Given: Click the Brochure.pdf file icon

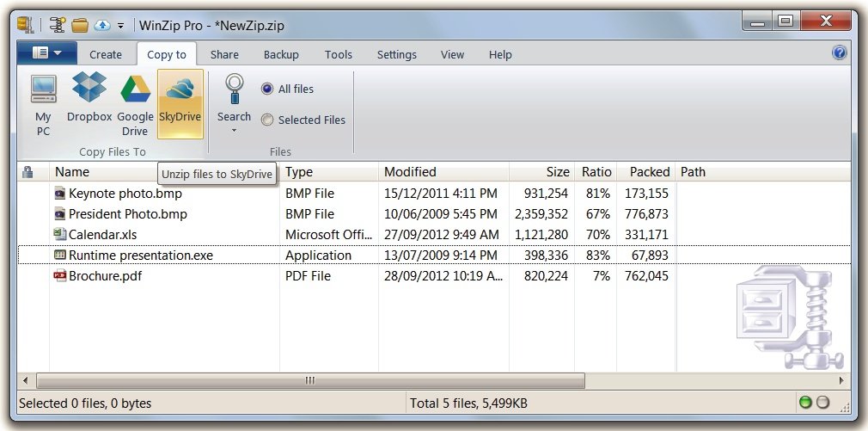Looking at the screenshot, I should pos(60,276).
